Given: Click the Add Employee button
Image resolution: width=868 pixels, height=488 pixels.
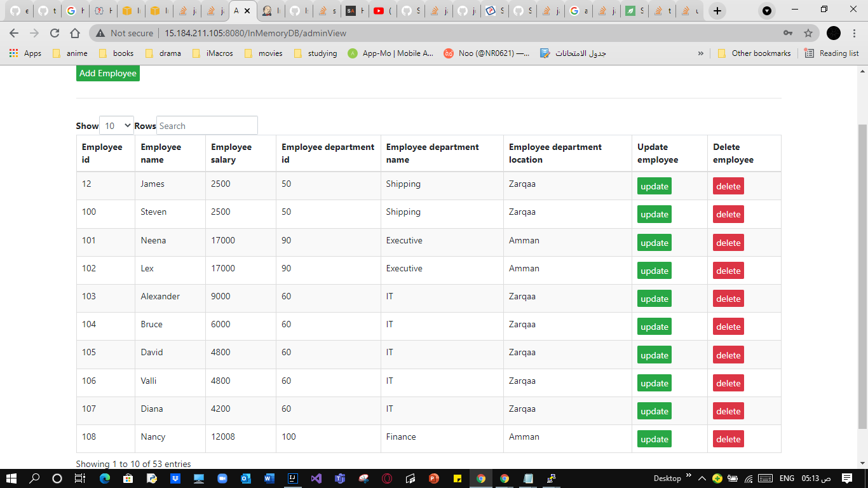Looking at the screenshot, I should 107,73.
